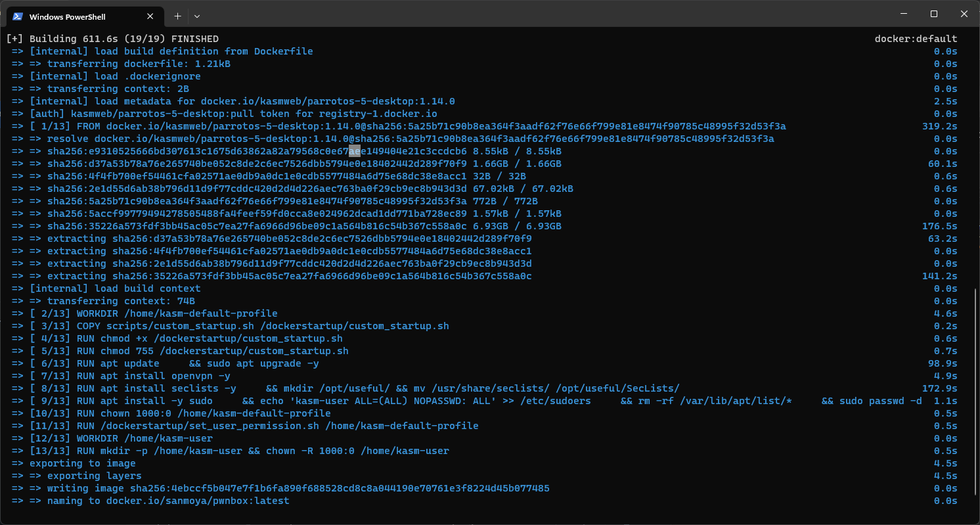The height and width of the screenshot is (525, 980).
Task: Click the '6.93GB / 6.93GB' size text
Action: click(x=517, y=226)
